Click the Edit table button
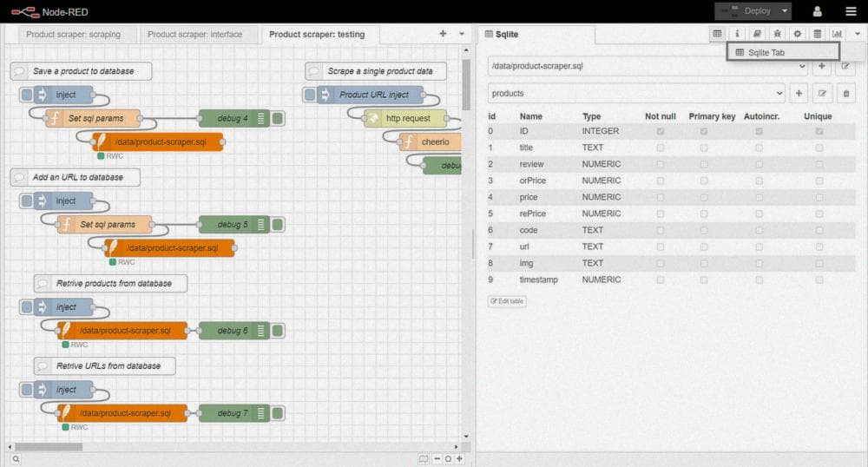Screen dimensions: 868x467 coord(507,301)
